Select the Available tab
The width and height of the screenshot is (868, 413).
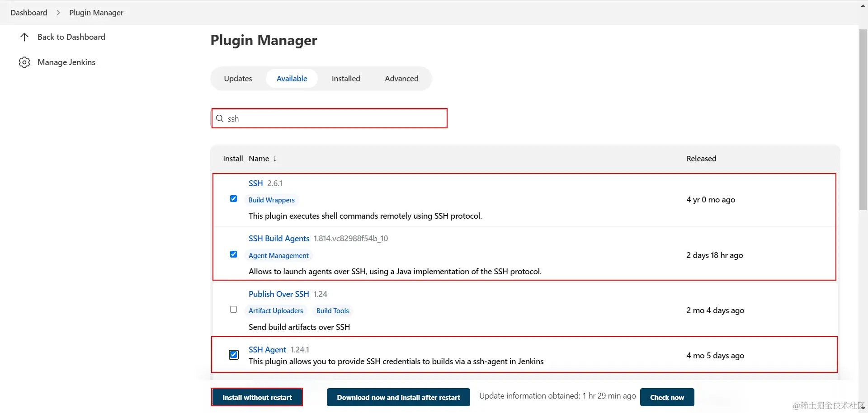pos(292,79)
